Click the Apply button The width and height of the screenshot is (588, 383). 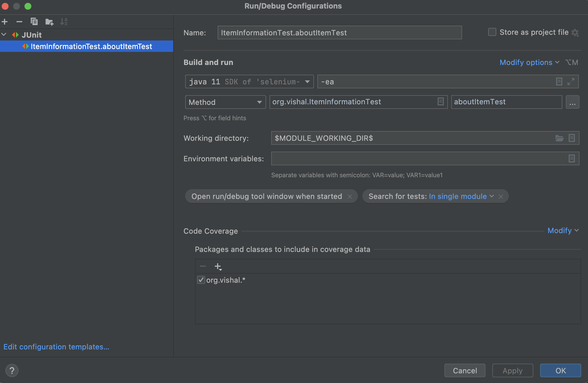[513, 370]
